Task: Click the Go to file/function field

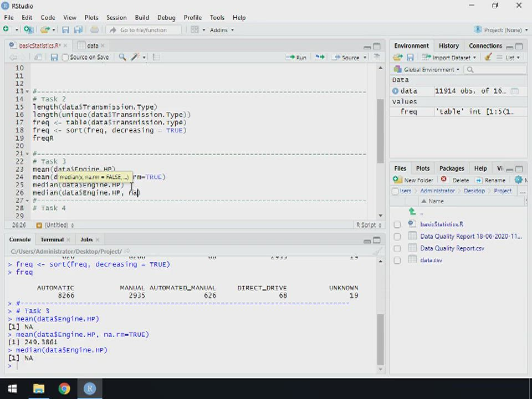Action: [144, 30]
